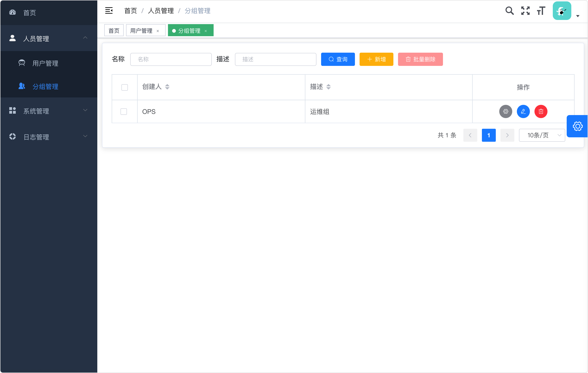Focus the 名称 input field

171,59
